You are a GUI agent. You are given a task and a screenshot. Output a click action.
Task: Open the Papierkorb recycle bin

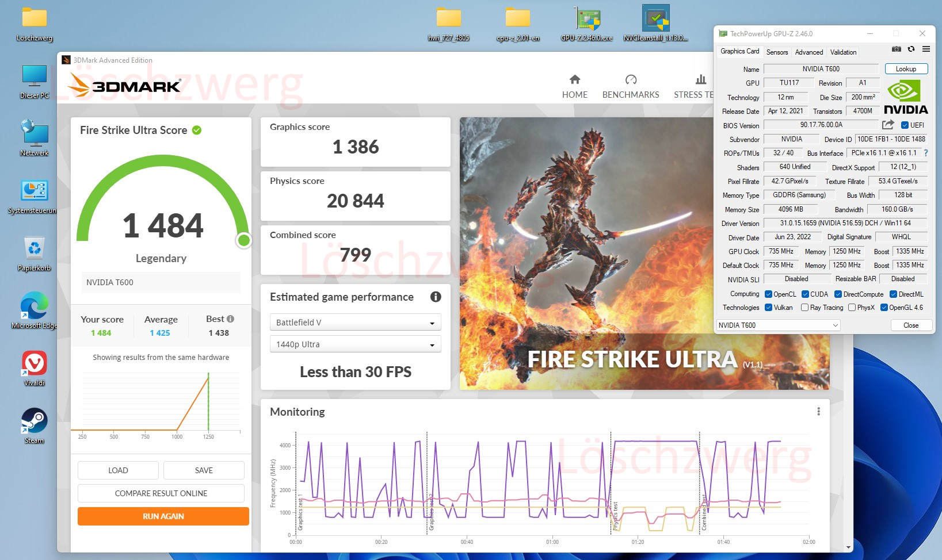pos(35,254)
